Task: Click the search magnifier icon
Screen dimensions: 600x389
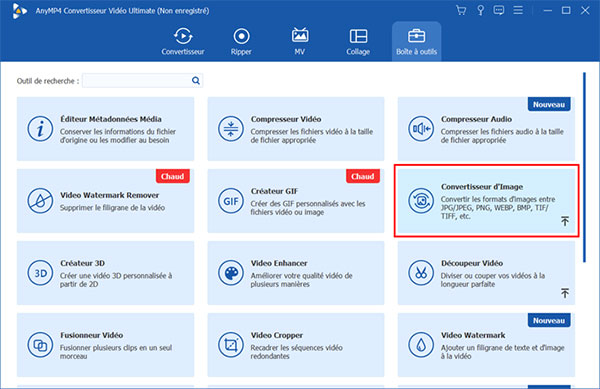Action: pos(196,81)
